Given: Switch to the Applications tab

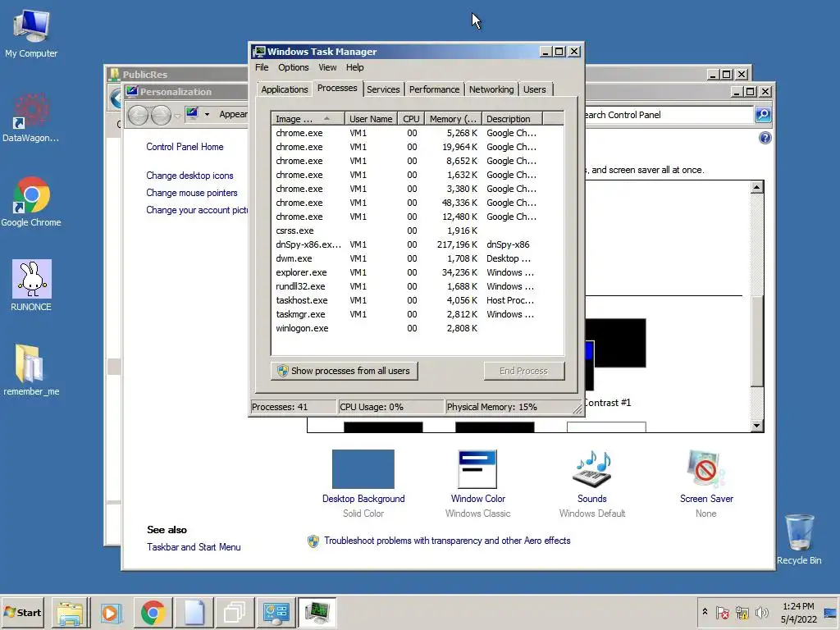Looking at the screenshot, I should 285,89.
